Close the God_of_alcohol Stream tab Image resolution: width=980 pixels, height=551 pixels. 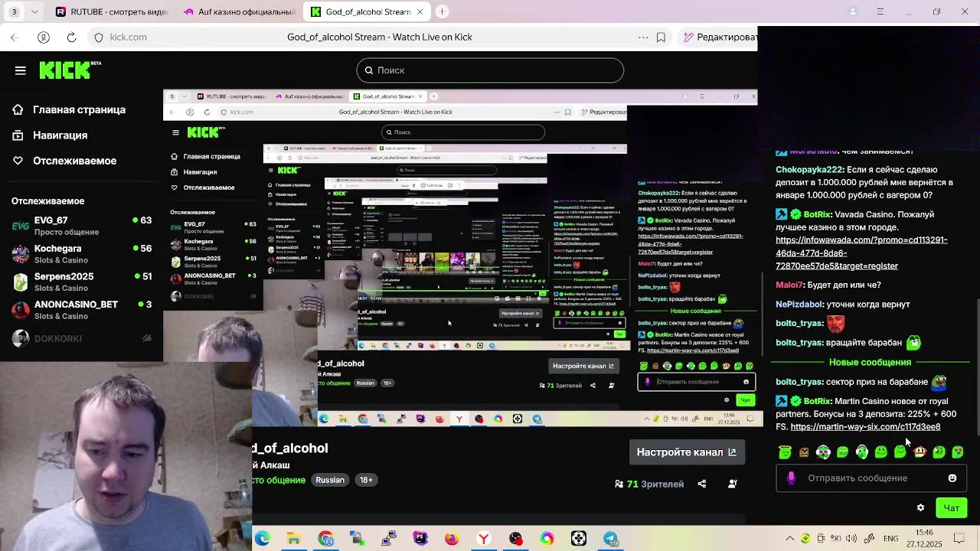(x=420, y=11)
